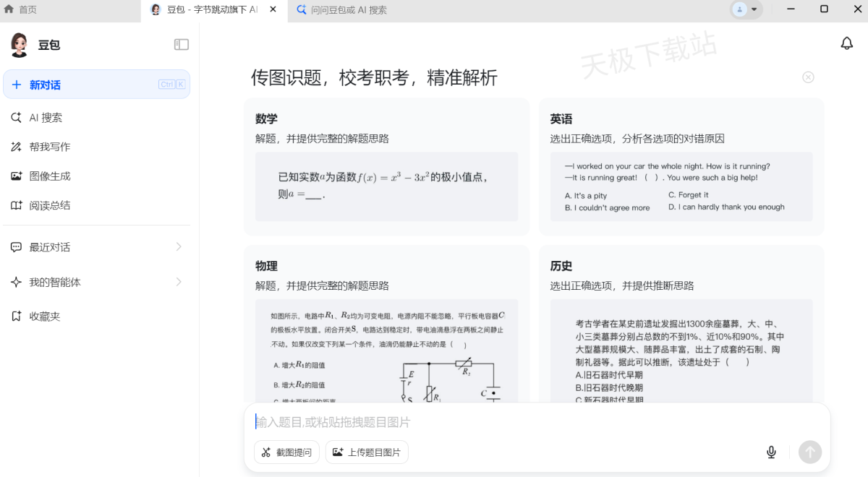Select the 历史 example card title
The image size is (868, 477).
pyautogui.click(x=561, y=266)
